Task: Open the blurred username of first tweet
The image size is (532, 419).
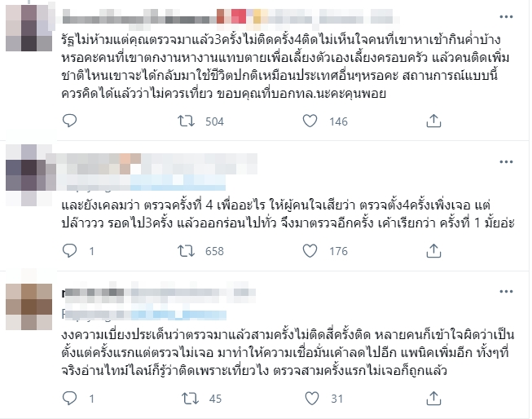Action: (x=231, y=16)
